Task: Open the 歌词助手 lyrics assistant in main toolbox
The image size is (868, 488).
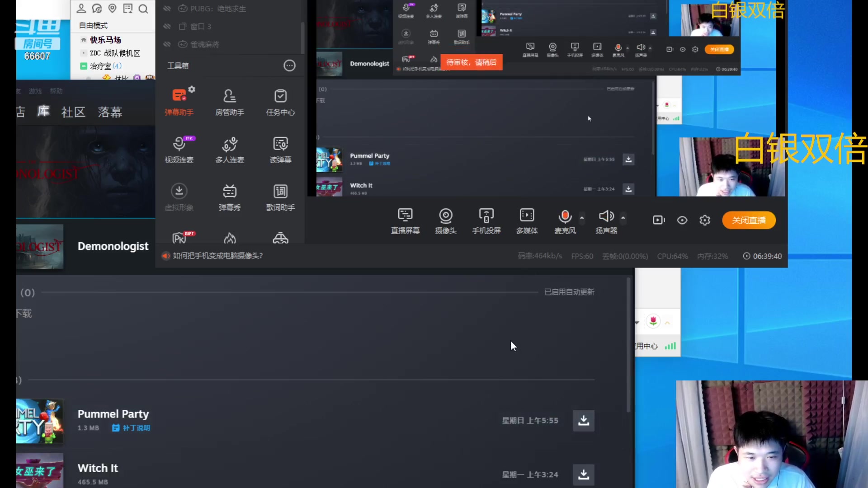Action: tap(280, 197)
